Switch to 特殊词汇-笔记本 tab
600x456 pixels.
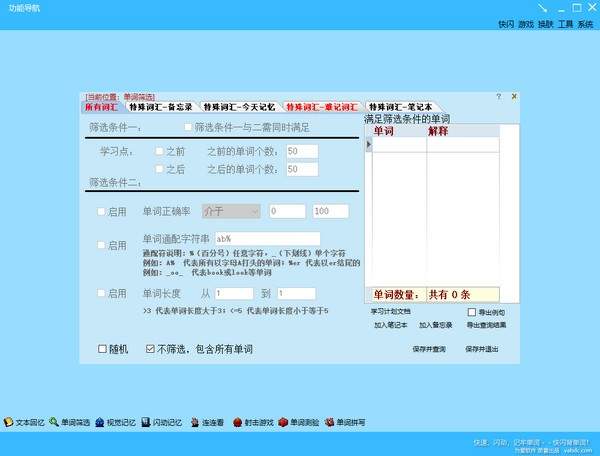(400, 106)
